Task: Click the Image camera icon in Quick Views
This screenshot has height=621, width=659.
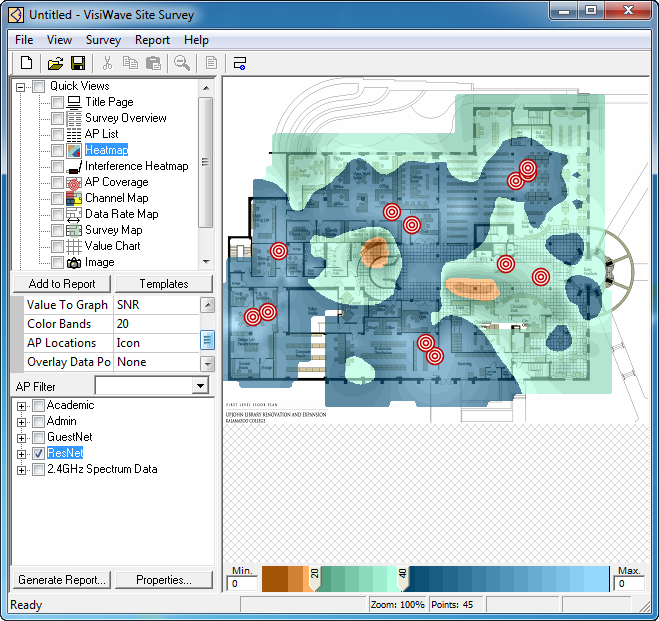Action: click(74, 262)
